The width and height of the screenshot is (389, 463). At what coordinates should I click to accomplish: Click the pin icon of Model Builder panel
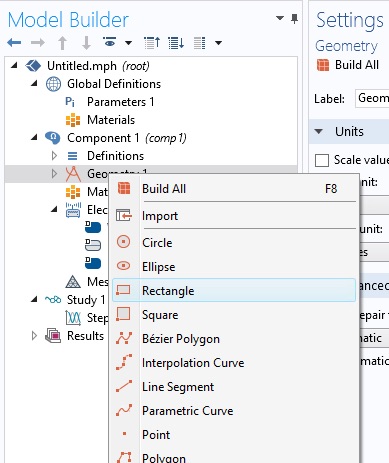point(294,19)
